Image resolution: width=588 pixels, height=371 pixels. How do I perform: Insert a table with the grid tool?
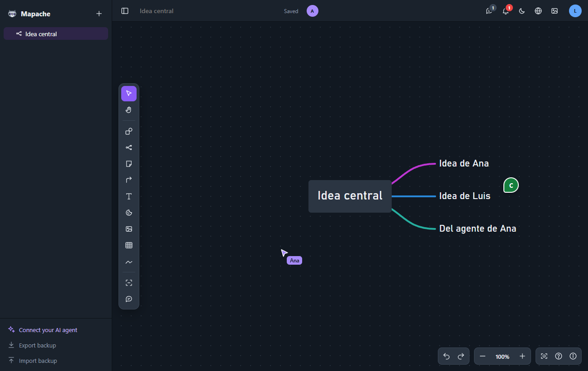coord(129,245)
